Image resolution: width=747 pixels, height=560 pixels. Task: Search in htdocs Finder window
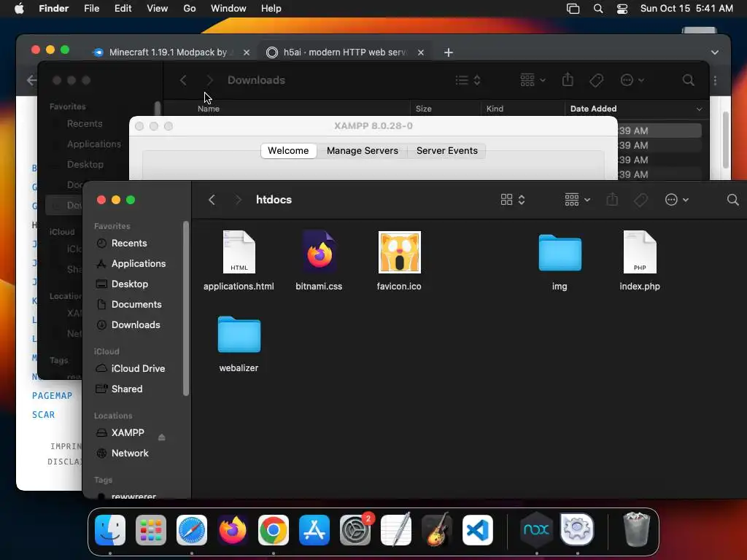pos(732,200)
